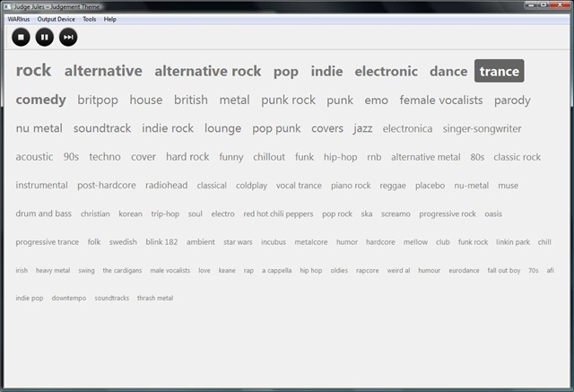574x392 pixels.
Task: Pick the pop punk tag
Action: click(276, 128)
